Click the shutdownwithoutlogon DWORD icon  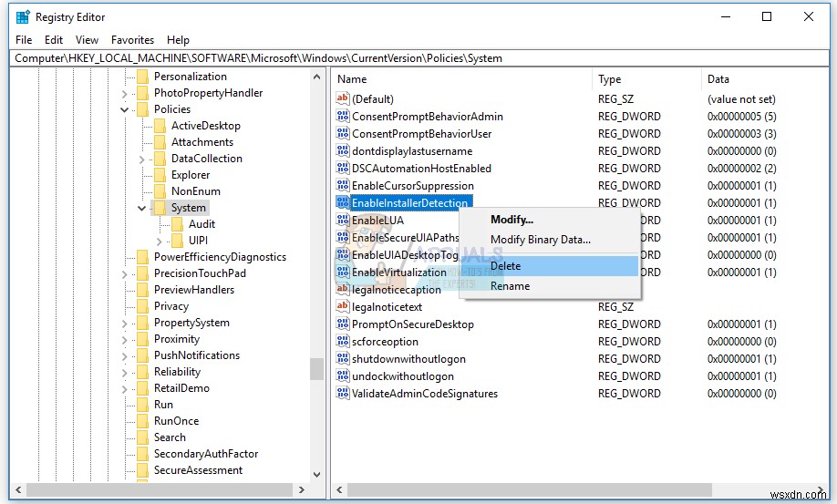342,359
